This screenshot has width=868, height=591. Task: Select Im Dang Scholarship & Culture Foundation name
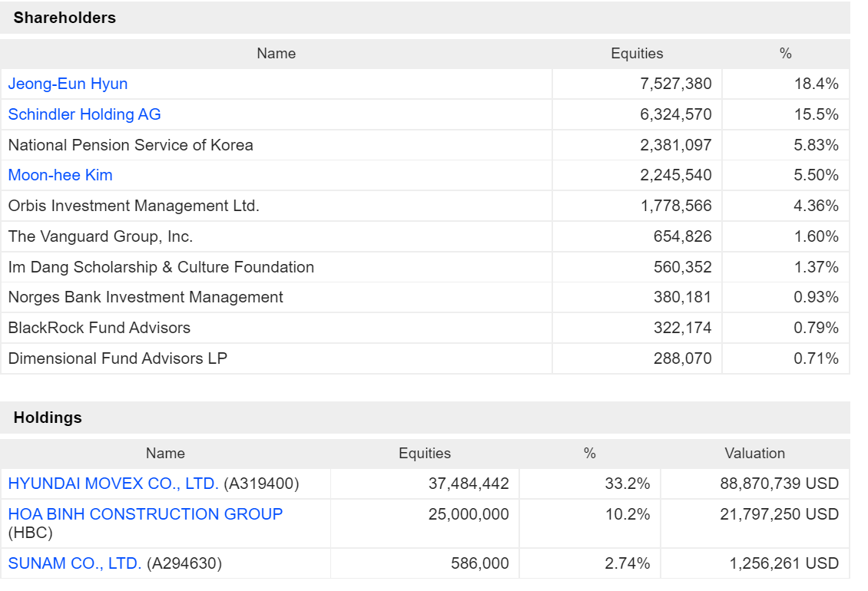coord(161,267)
